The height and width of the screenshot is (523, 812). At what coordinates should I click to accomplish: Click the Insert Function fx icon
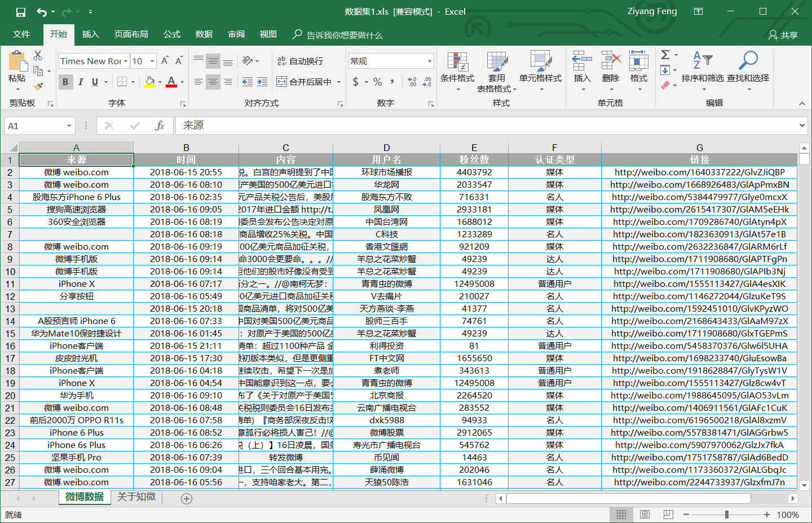[160, 126]
